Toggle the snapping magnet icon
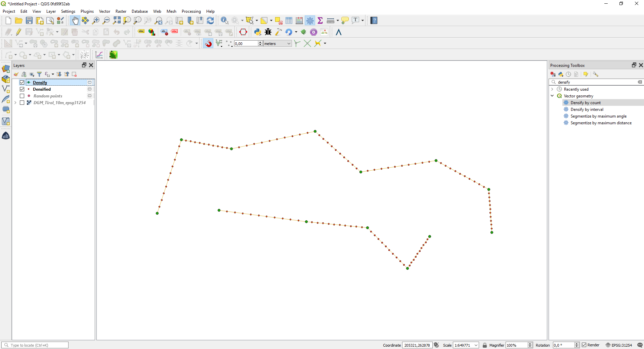 pyautogui.click(x=208, y=44)
